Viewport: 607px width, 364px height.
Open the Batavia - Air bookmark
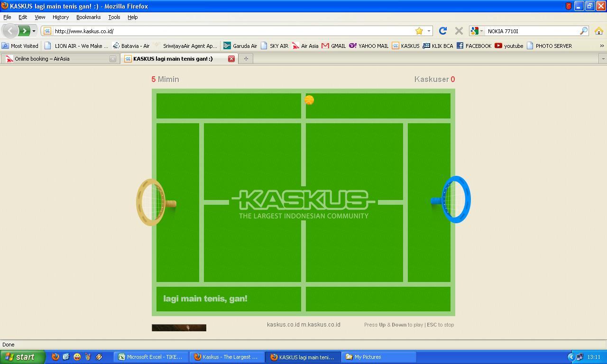(x=131, y=46)
